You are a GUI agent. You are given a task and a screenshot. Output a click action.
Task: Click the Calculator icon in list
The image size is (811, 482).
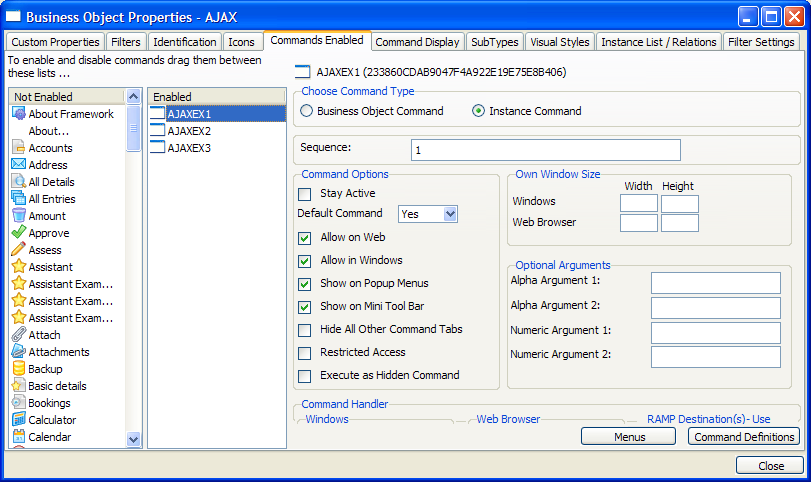click(x=19, y=420)
